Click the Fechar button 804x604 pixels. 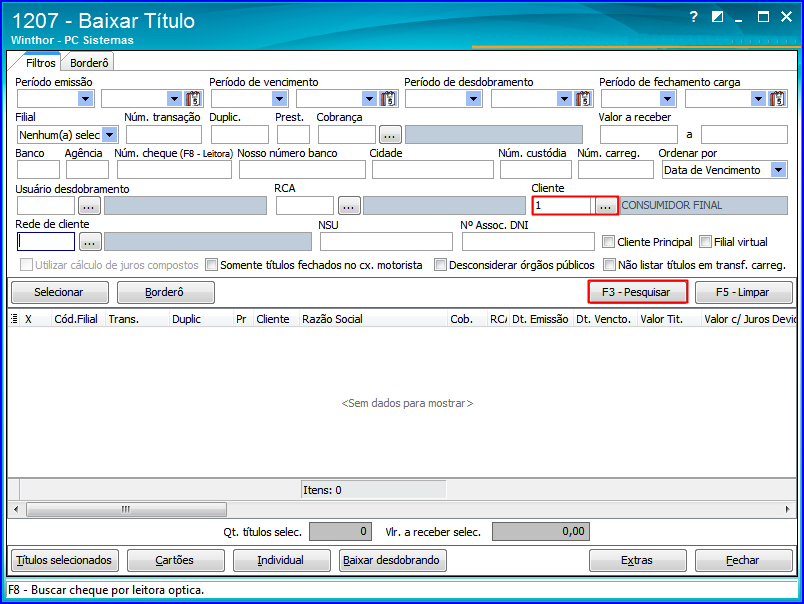pyautogui.click(x=743, y=560)
